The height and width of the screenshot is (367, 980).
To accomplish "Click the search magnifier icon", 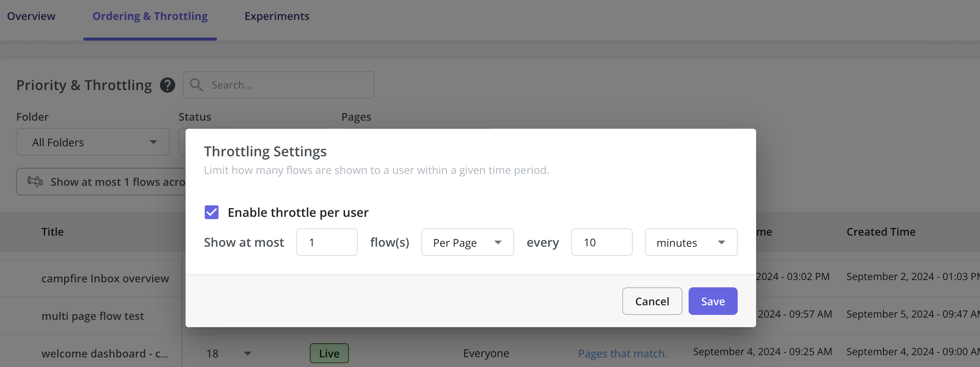I will coord(196,85).
